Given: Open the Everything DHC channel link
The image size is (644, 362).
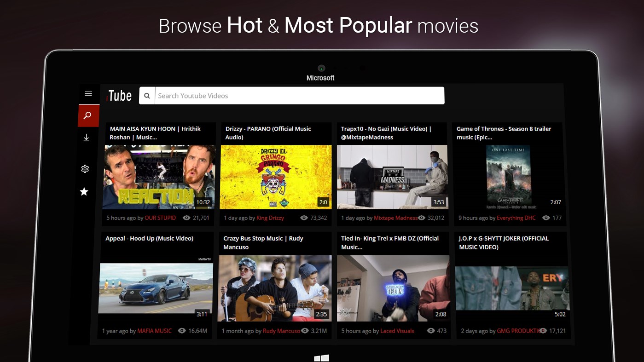Looking at the screenshot, I should [516, 218].
